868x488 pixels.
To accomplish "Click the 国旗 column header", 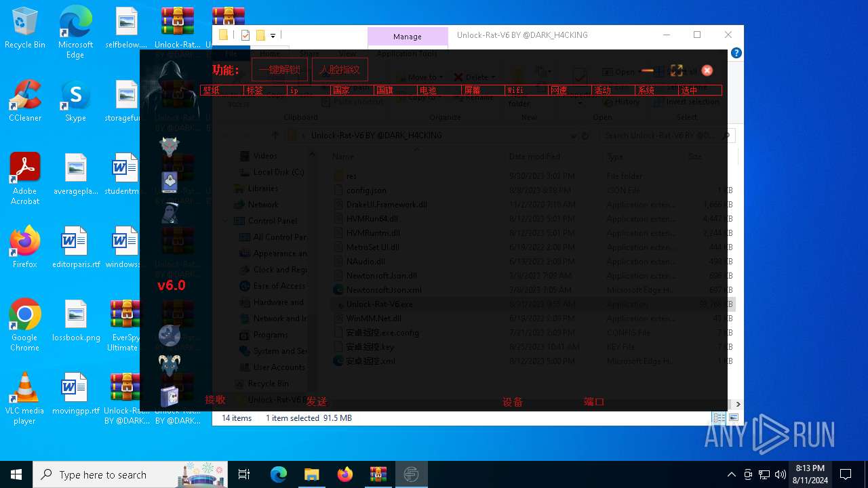I will pos(395,90).
